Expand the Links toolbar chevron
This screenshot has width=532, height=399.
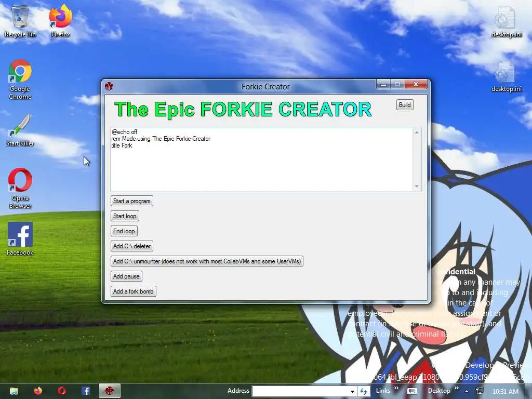click(396, 388)
